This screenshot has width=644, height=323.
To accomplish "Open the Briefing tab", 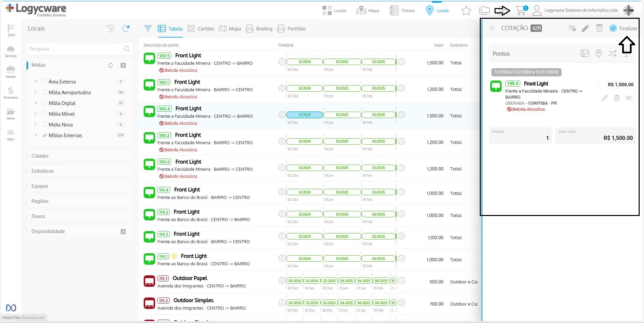I will click(x=259, y=29).
